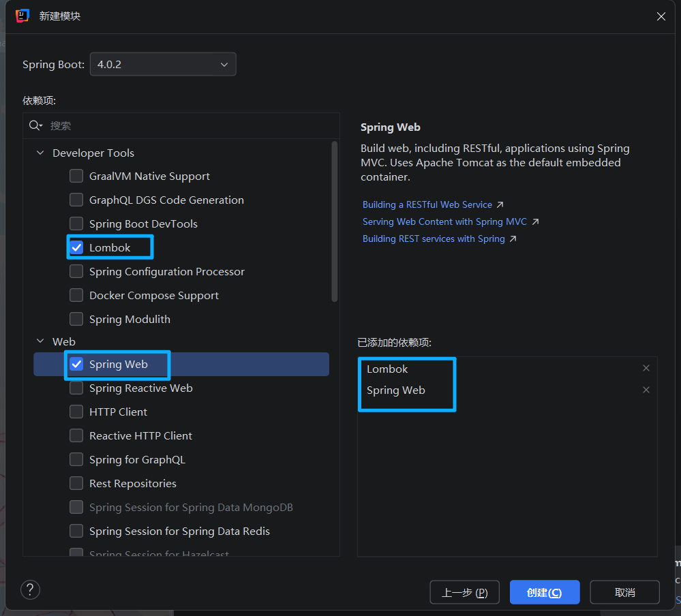The height and width of the screenshot is (616, 681).
Task: Enable Spring Configuration Processor
Action: click(76, 272)
